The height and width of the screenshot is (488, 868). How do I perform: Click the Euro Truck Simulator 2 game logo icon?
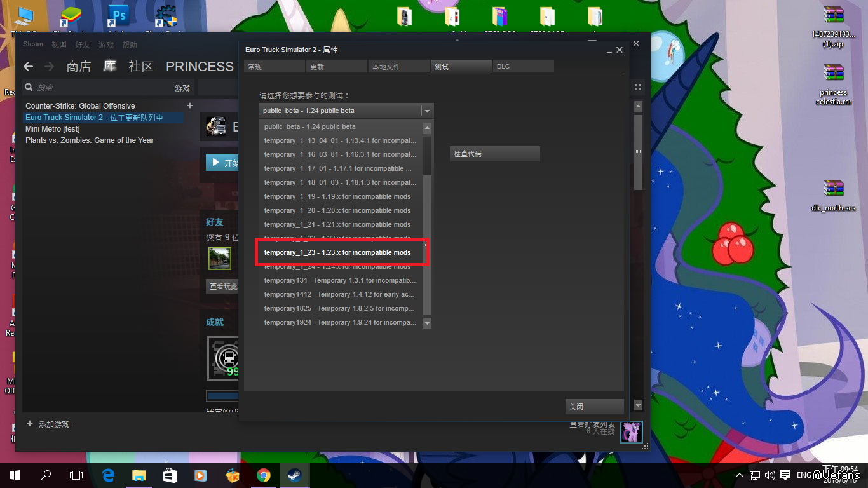pos(216,126)
